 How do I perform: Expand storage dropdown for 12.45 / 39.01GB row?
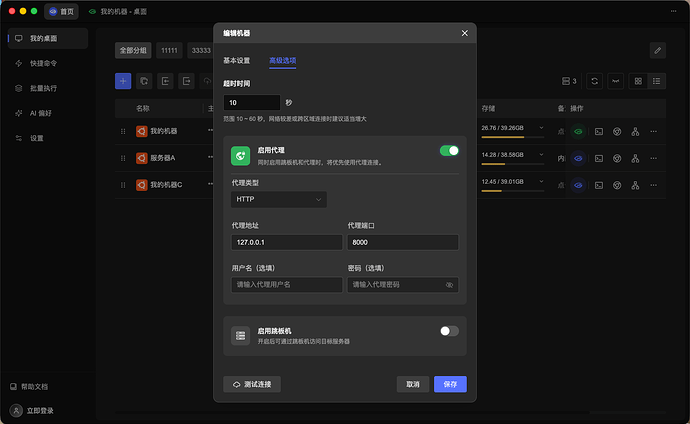(541, 182)
